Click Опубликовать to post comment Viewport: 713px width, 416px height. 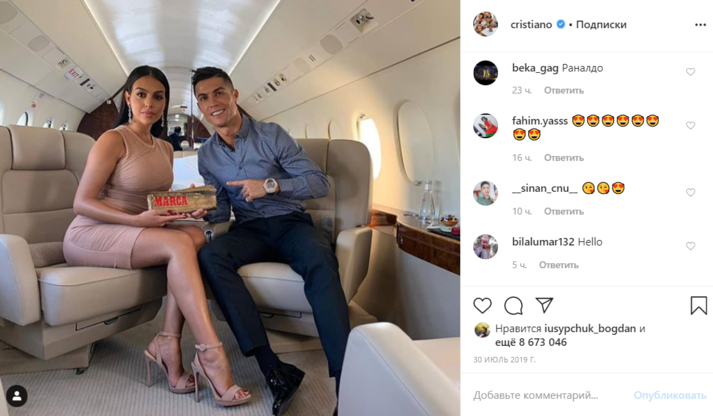pos(670,396)
